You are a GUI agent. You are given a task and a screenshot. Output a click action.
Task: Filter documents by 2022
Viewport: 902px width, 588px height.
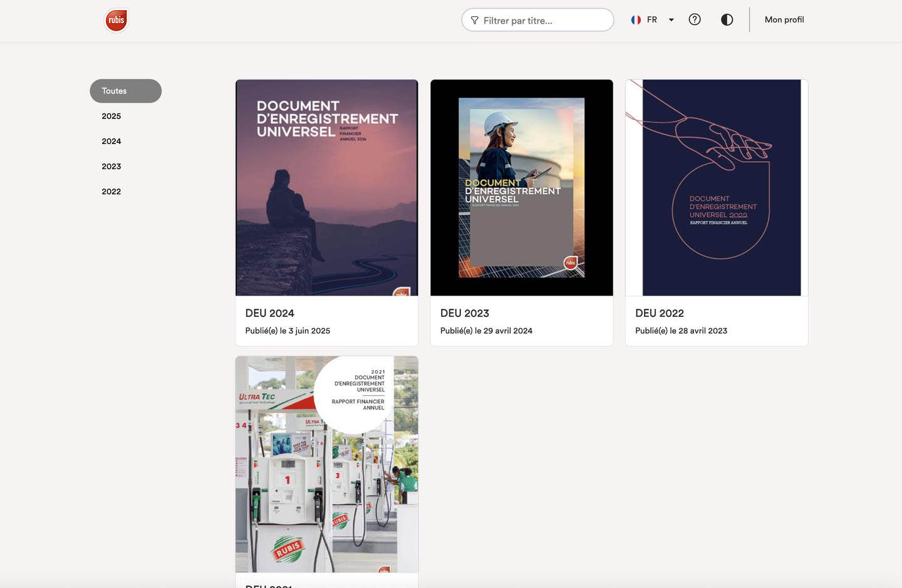coord(111,191)
